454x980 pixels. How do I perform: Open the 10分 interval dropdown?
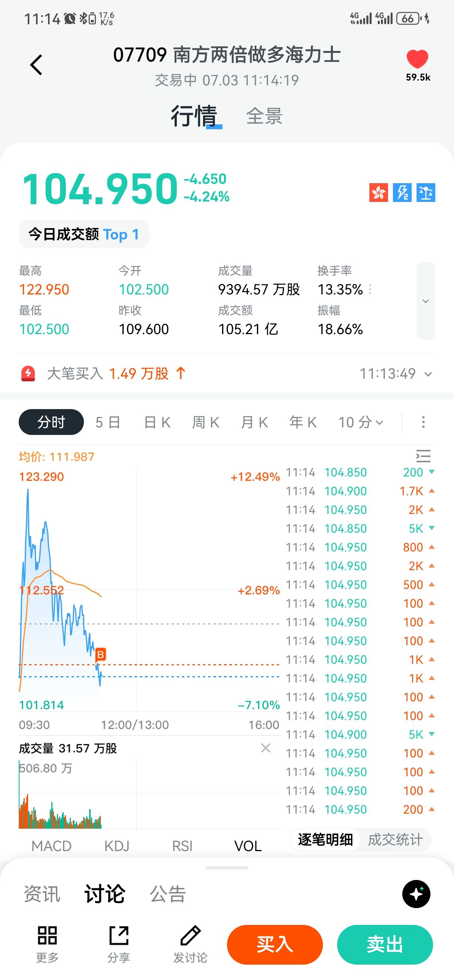[361, 422]
